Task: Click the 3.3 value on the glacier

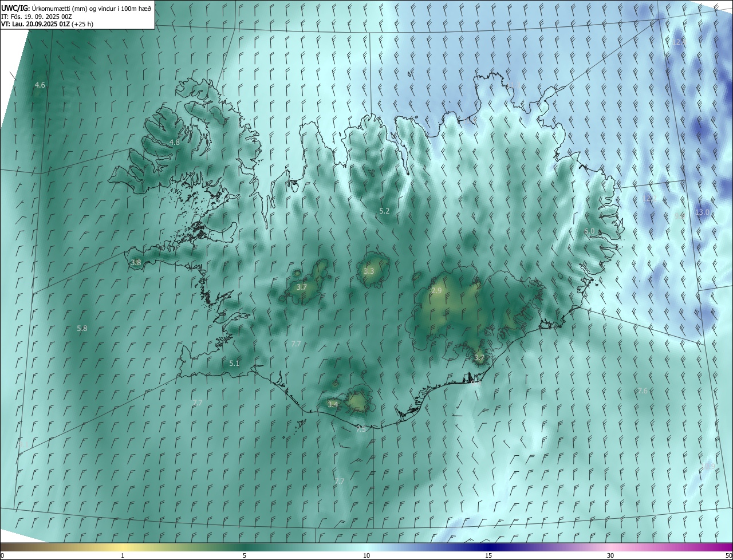Action: click(x=369, y=271)
